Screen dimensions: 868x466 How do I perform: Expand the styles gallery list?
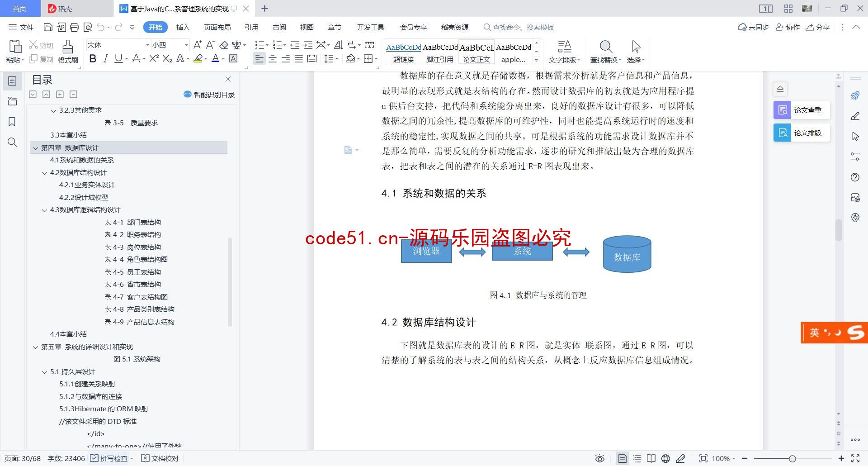[x=537, y=60]
